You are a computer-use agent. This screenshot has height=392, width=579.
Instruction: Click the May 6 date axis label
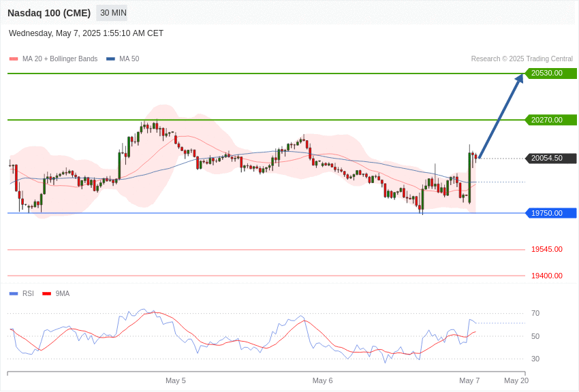[322, 380]
